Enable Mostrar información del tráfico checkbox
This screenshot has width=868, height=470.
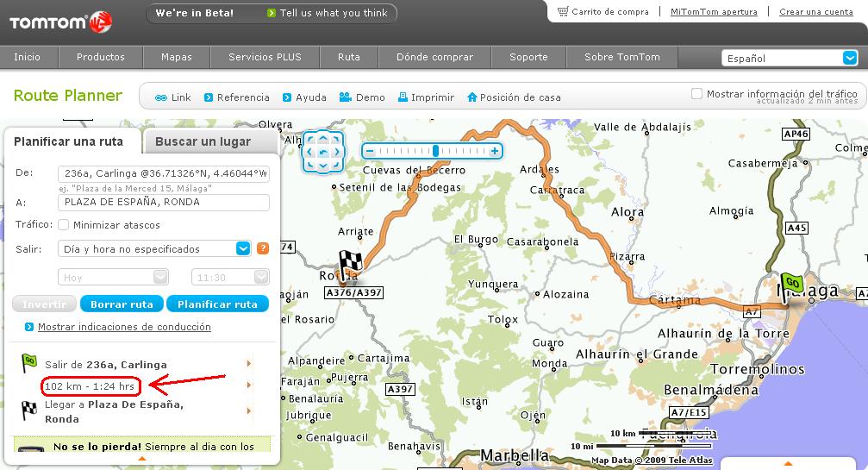tap(697, 93)
